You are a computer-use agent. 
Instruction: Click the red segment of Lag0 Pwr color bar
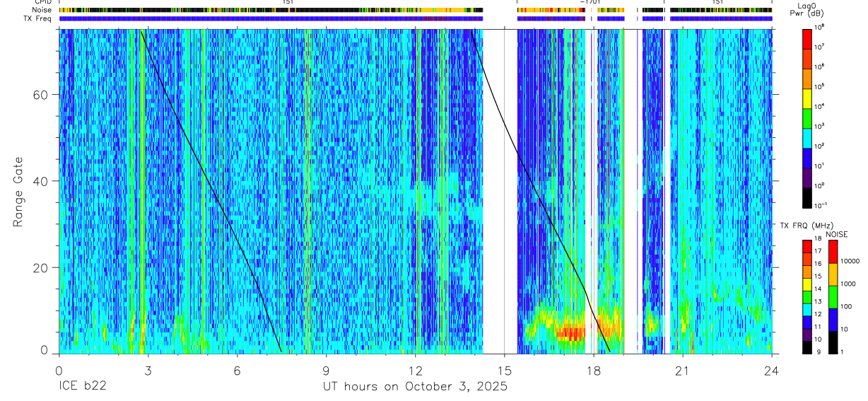[x=807, y=38]
